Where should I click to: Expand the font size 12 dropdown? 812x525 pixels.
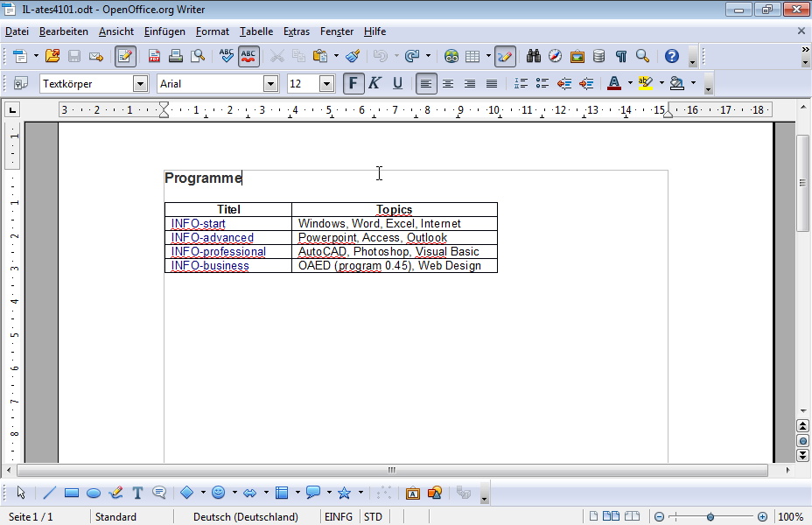pos(326,83)
